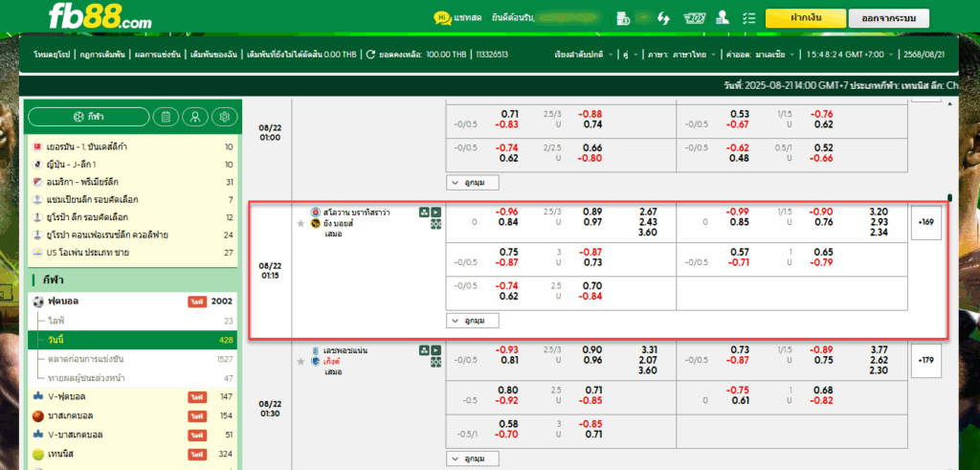This screenshot has height=470, width=980.
Task: Open the เดิมพันของฉัน my bets menu item
Action: click(214, 55)
